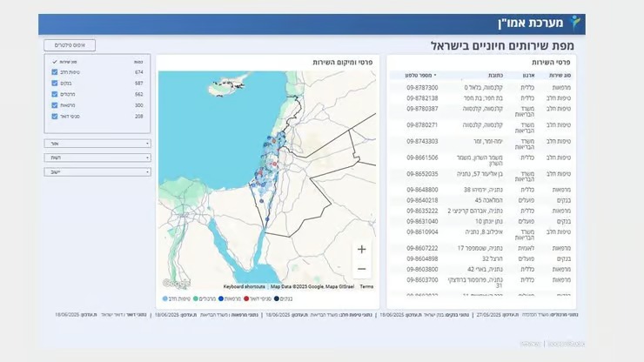Zoom out the map with minus button

[362, 269]
